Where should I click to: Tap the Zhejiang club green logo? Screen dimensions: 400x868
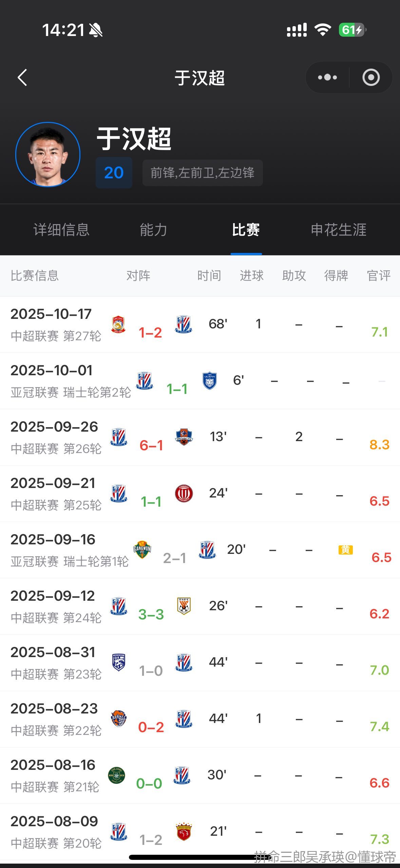[117, 775]
